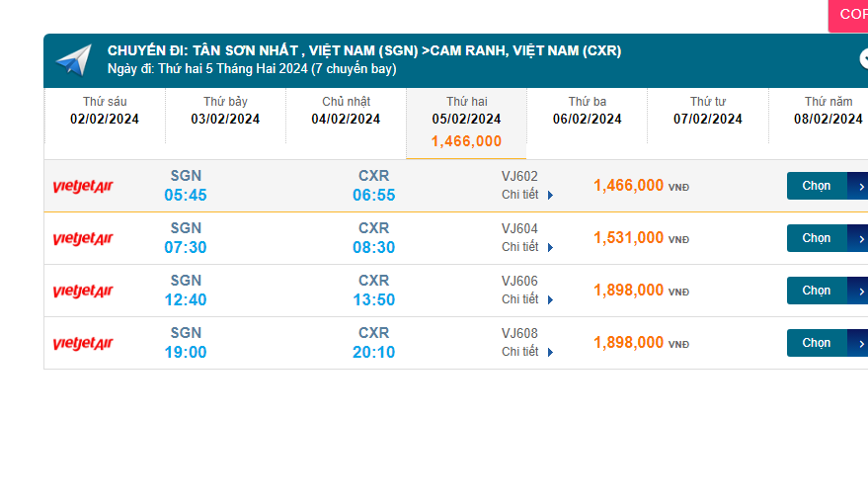The height and width of the screenshot is (504, 868).
Task: Open Chi tiết details for flight VJ608
Action: click(x=527, y=352)
